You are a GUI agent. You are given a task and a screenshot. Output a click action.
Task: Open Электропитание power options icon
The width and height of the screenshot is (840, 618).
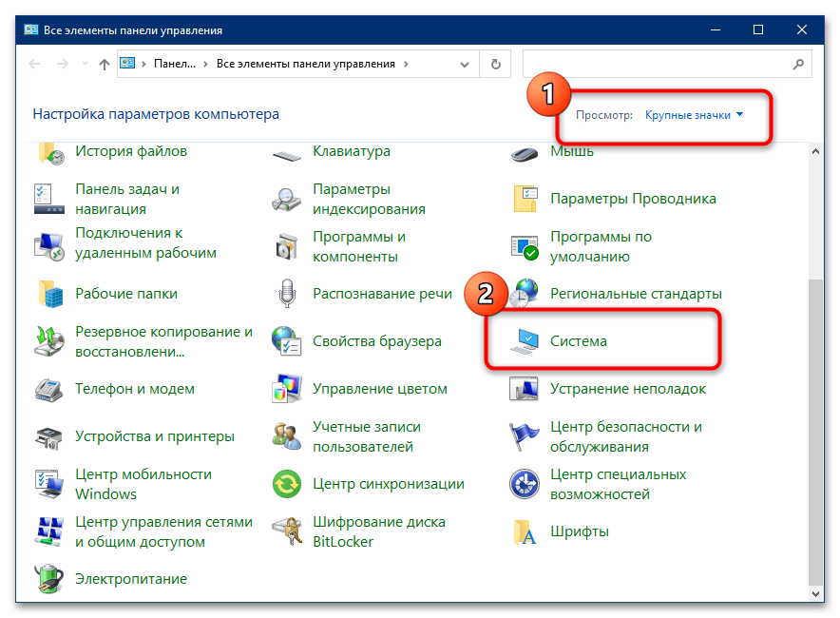[x=48, y=579]
